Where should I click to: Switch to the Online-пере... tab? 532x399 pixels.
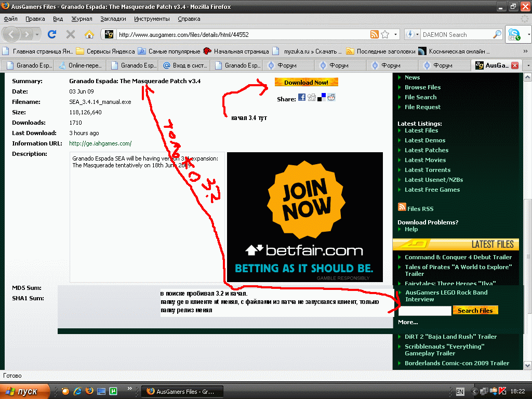click(x=81, y=65)
